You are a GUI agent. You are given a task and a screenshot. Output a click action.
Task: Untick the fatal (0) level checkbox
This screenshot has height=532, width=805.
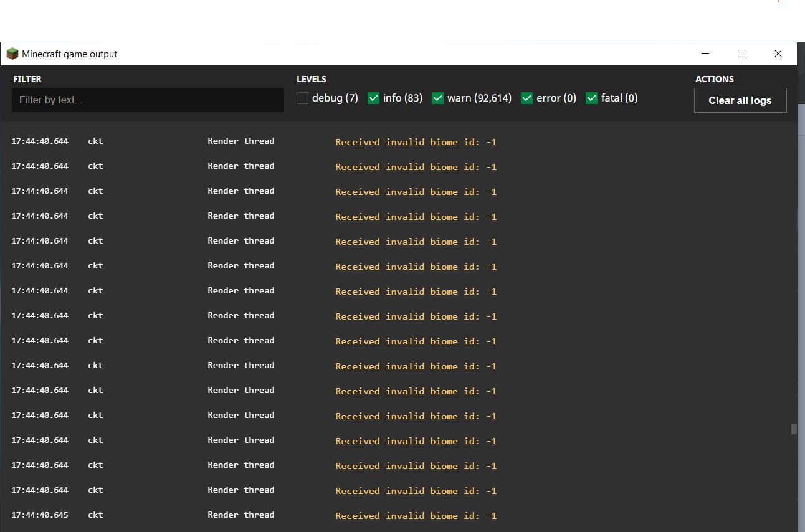[592, 98]
